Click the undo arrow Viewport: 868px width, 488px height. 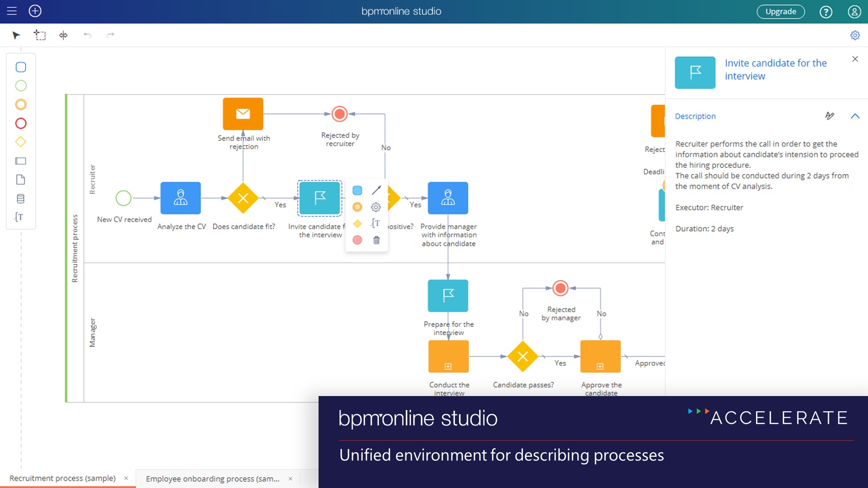pyautogui.click(x=87, y=35)
